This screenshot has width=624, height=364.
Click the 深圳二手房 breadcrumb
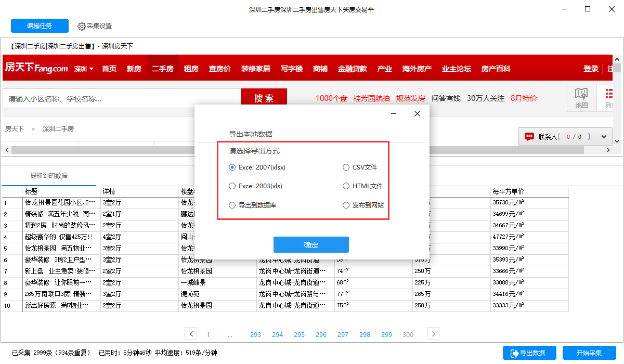coord(58,128)
